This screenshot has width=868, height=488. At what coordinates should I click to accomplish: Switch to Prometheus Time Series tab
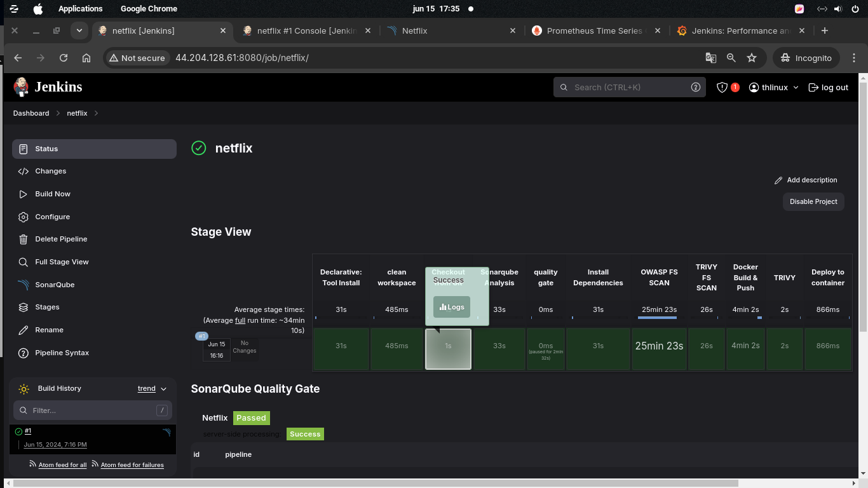(x=597, y=30)
